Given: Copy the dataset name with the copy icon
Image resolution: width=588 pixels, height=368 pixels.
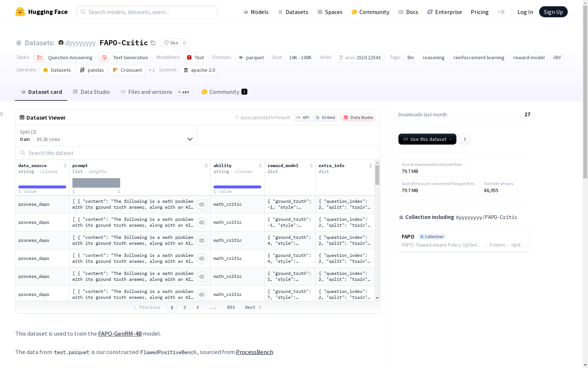Looking at the screenshot, I should click(153, 43).
